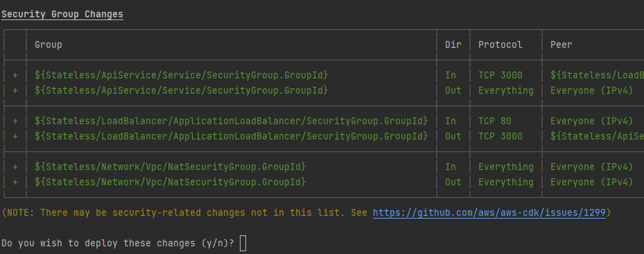Click the NatSecurityGroup.GroupId inbound row text
This screenshot has height=254, width=644.
[x=170, y=167]
